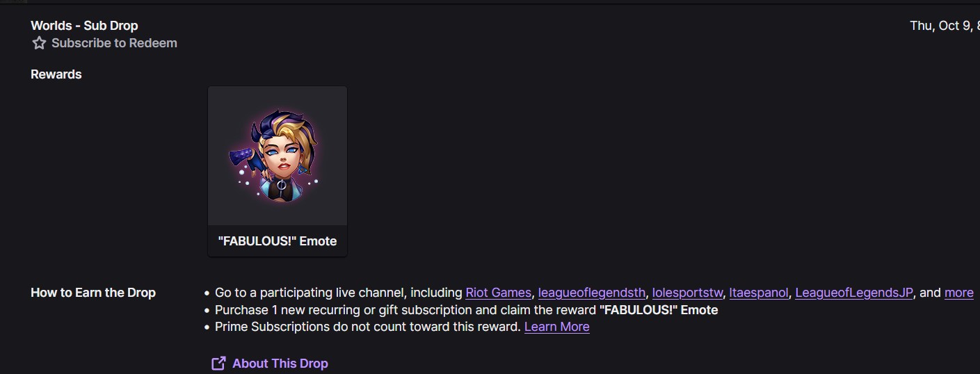Click the star icon beside Subscribe to Redeem
The height and width of the screenshot is (374, 980).
click(39, 43)
